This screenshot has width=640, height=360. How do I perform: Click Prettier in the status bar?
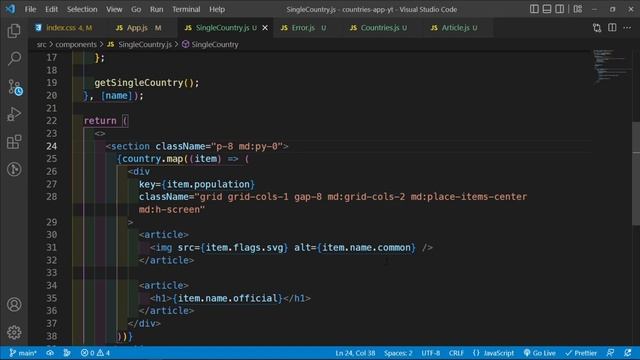pyautogui.click(x=581, y=353)
